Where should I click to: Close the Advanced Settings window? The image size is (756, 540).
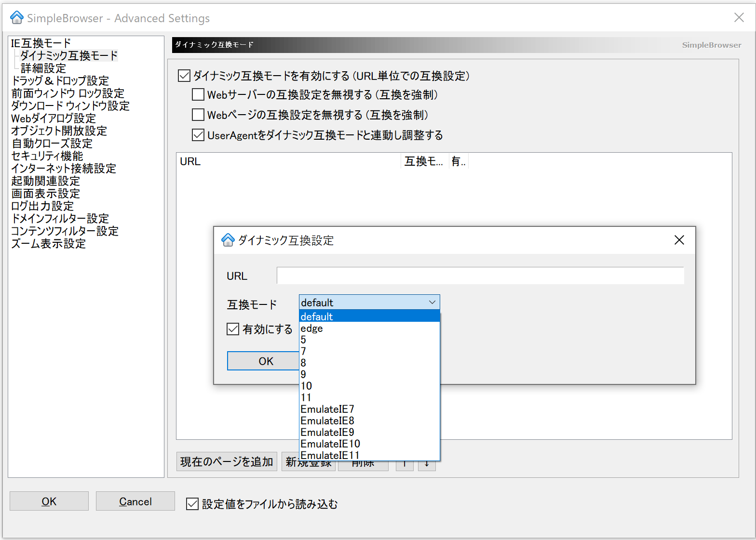(x=739, y=18)
